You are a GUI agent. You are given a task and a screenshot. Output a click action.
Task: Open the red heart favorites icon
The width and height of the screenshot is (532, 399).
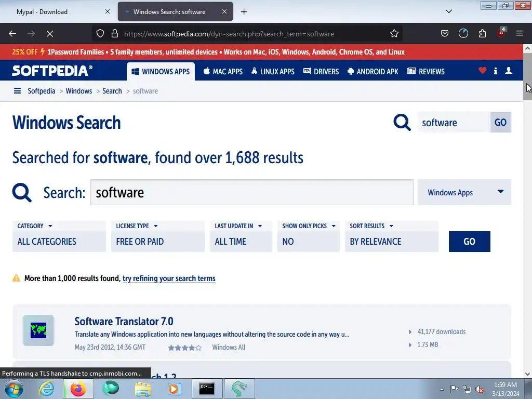click(483, 71)
